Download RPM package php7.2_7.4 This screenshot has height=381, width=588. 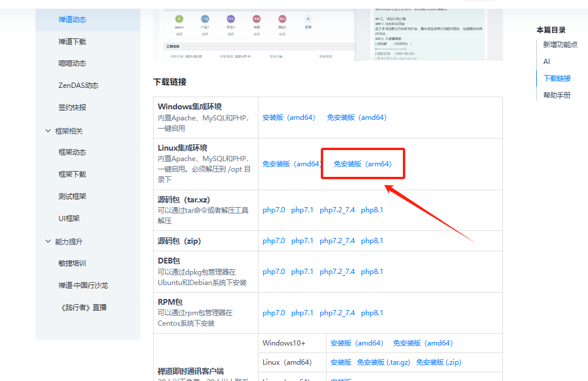click(x=337, y=313)
